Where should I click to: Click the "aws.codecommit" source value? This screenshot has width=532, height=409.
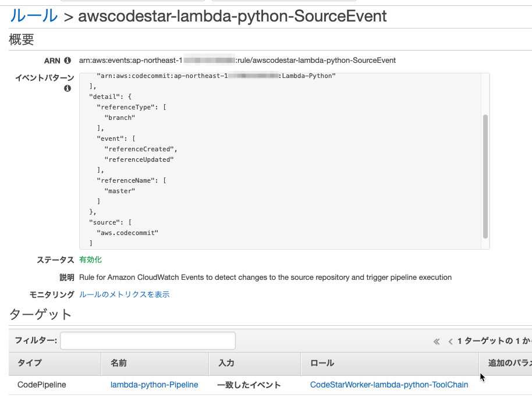pos(127,233)
